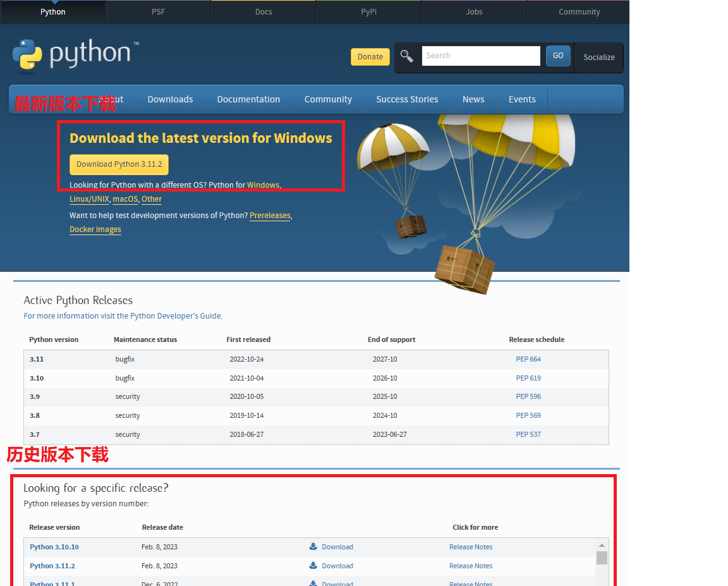The width and height of the screenshot is (728, 586).
Task: Click the 3.8 version cell
Action: click(x=35, y=415)
